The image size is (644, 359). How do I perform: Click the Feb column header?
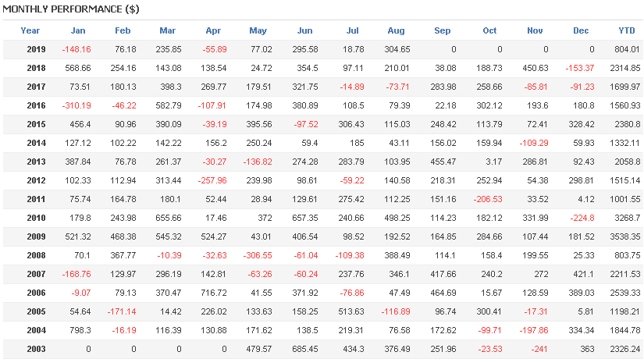(123, 30)
